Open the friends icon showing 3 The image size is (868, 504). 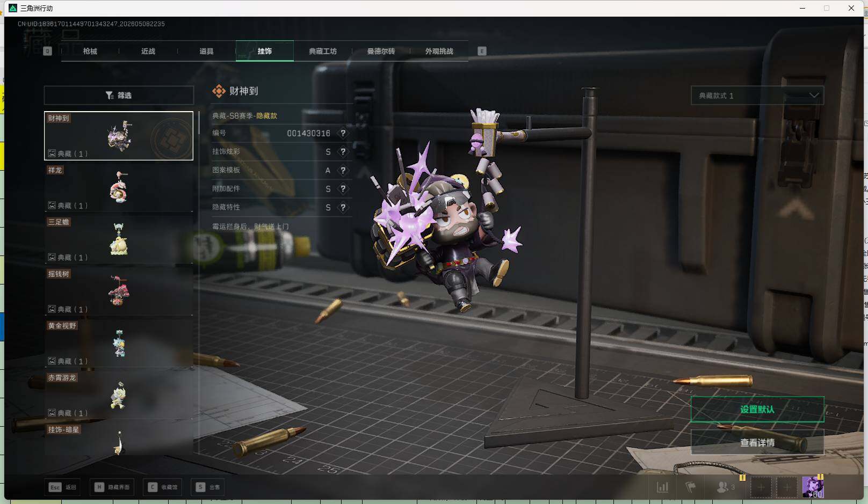[x=726, y=487]
